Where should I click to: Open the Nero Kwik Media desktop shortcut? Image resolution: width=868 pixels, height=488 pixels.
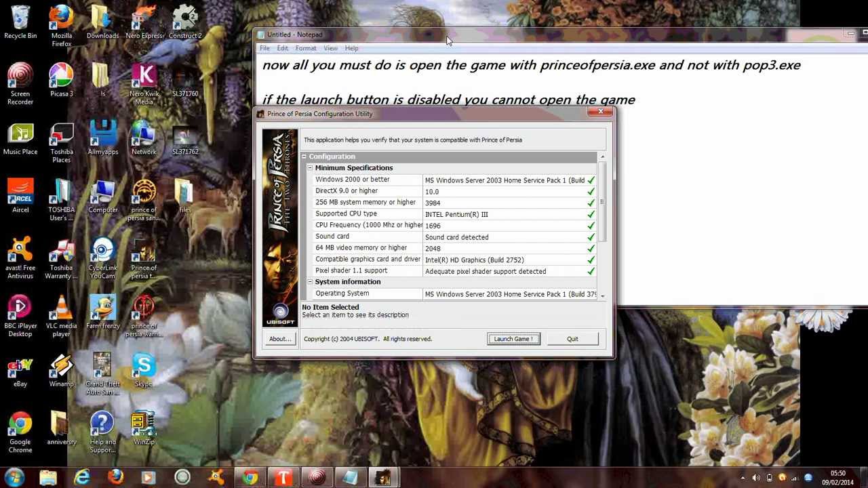144,84
